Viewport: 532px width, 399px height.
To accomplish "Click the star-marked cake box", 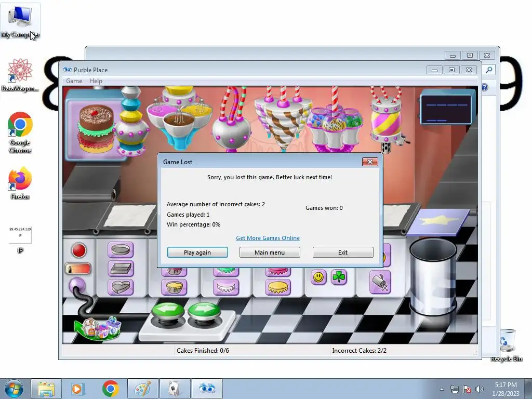I will click(438, 221).
